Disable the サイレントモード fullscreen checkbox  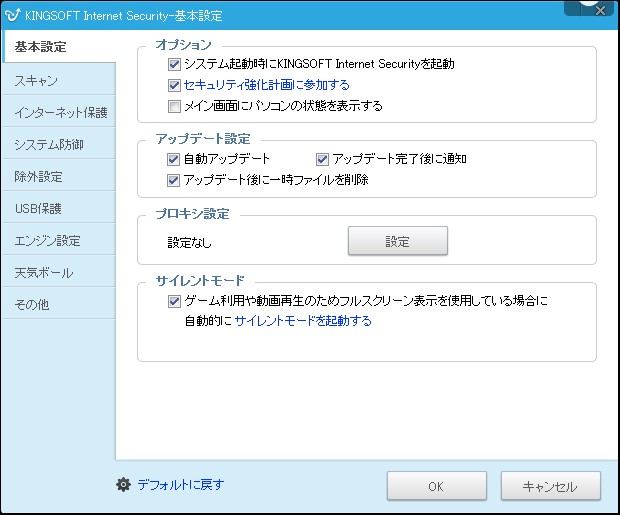(174, 301)
